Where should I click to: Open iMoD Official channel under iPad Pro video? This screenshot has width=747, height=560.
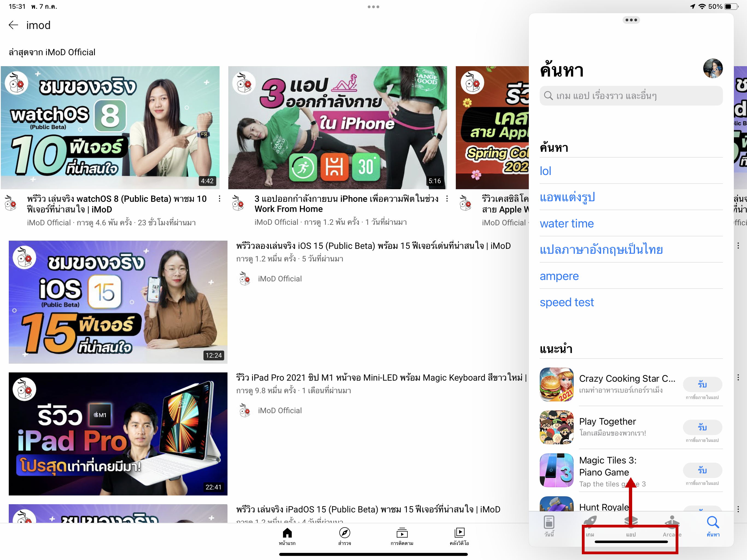click(280, 410)
